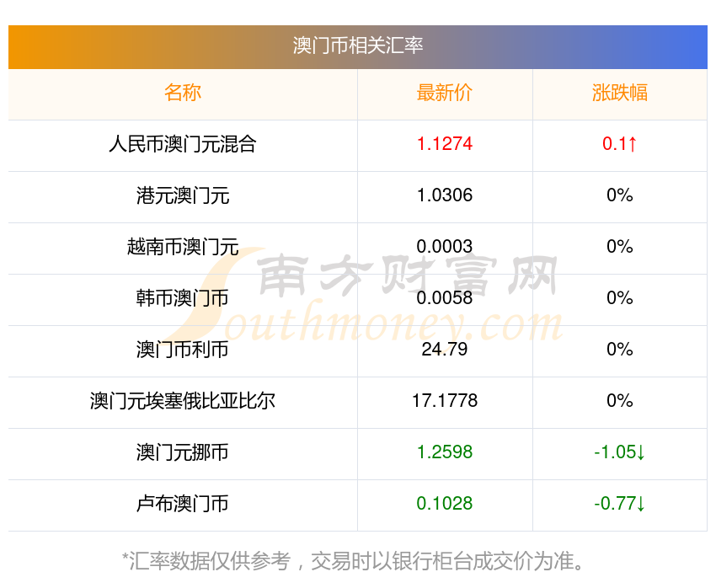Click the green change value -1.05↓
This screenshot has height=588, width=716.
click(x=620, y=452)
